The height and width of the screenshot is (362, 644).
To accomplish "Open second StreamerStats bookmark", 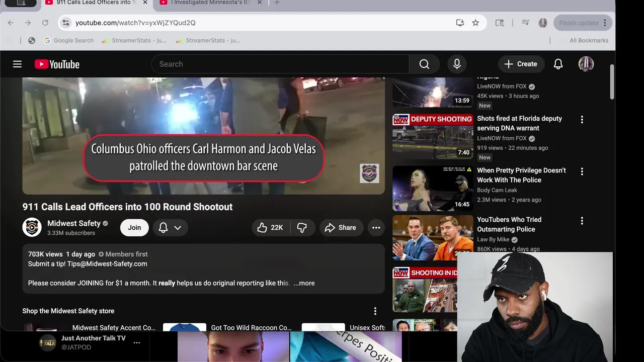I will 208,40.
